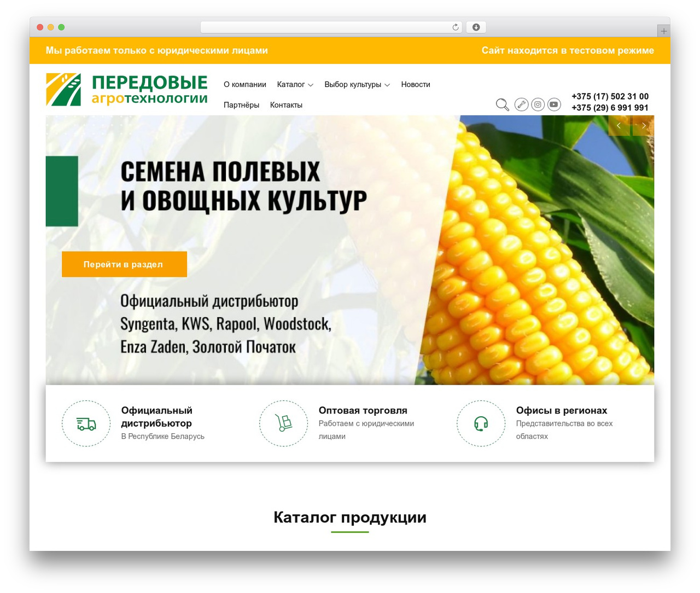The height and width of the screenshot is (593, 700).
Task: Click the Семена полевых и овощных культур headline
Action: click(243, 186)
